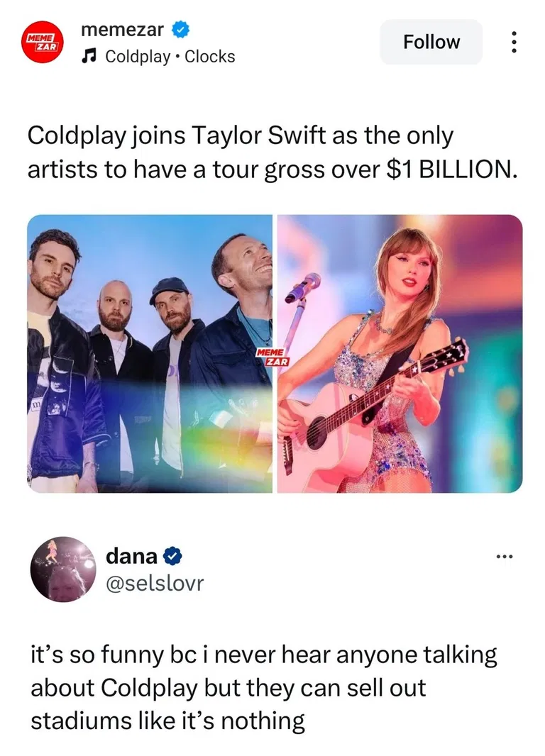This screenshot has height=756, width=545.
Task: Select the post caption about $1 BILLION tour
Action: coord(272,152)
